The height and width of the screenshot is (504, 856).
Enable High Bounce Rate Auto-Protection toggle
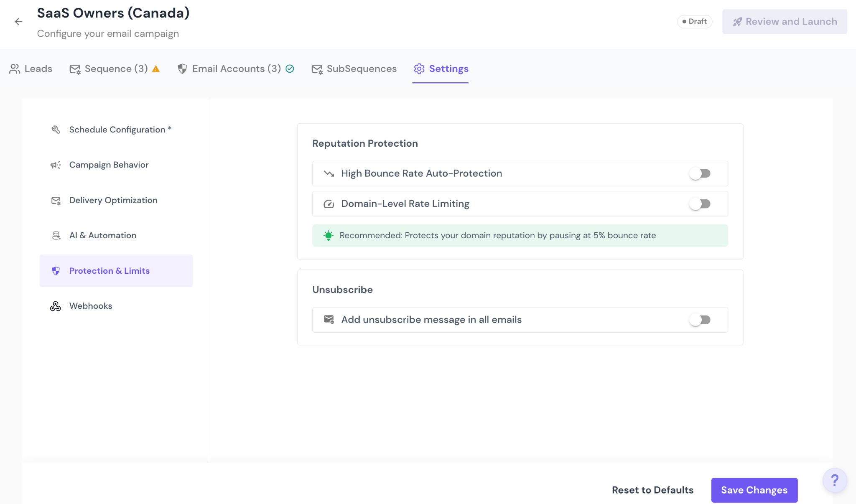700,173
